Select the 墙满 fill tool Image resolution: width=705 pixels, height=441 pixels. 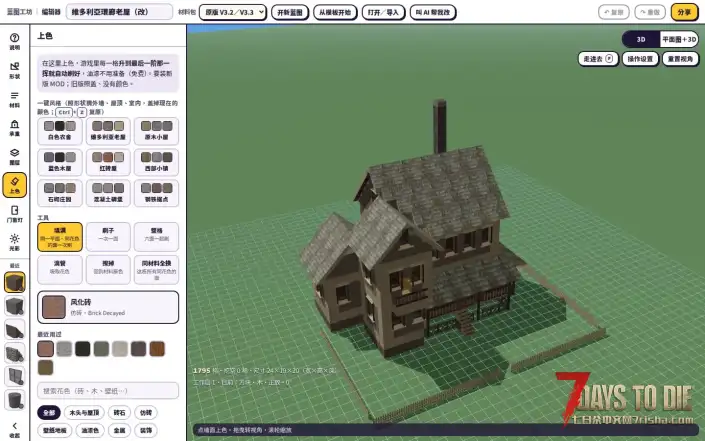pos(60,237)
